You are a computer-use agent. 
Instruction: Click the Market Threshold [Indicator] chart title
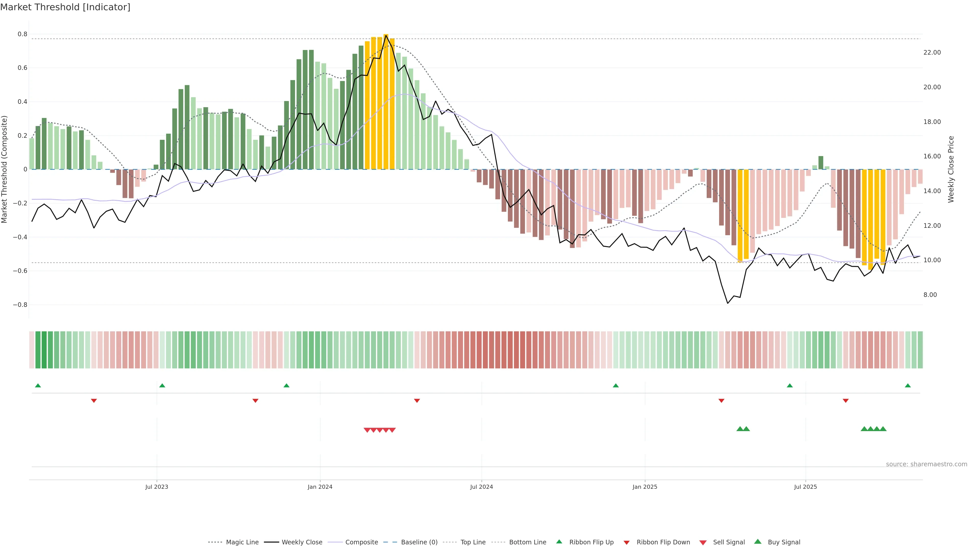click(65, 7)
